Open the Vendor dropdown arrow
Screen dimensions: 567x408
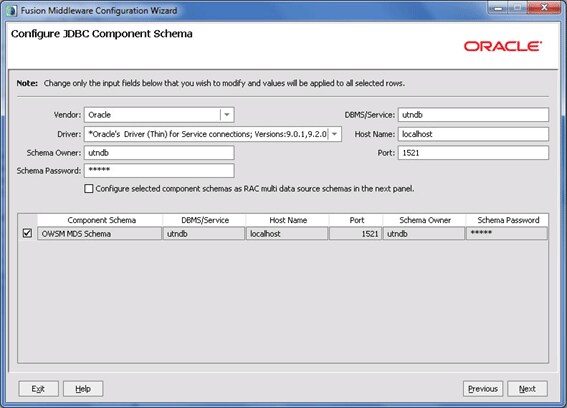point(227,115)
